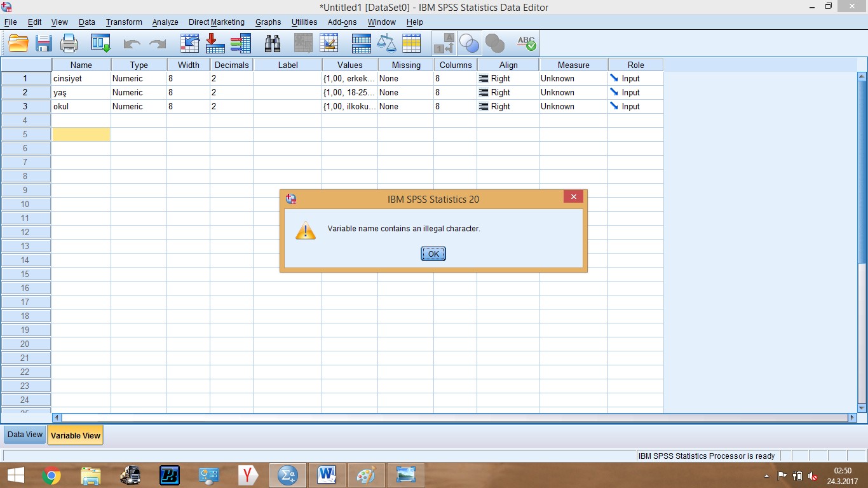Click the Select cases icon

pyautogui.click(x=412, y=43)
